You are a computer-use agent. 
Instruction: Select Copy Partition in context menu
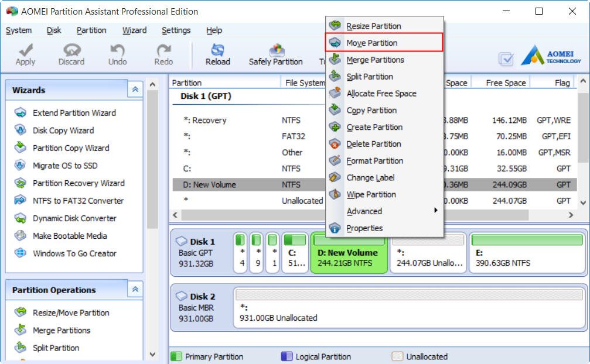(384, 111)
